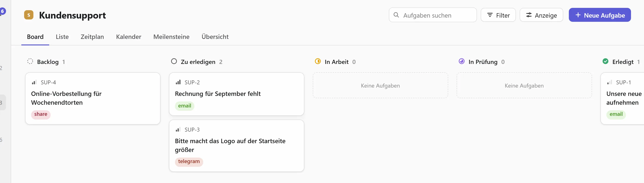Click the Erledigt column header
Viewport: 644px width, 183px height.
click(623, 62)
